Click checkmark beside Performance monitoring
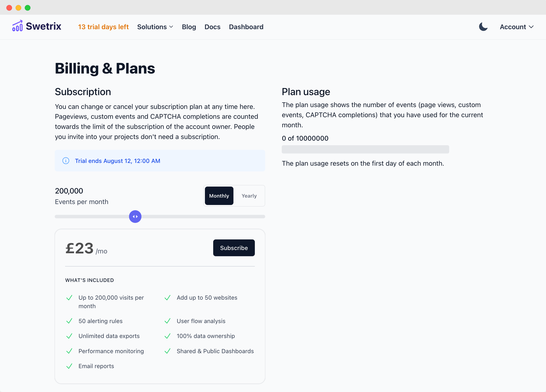This screenshot has width=546, height=392. tap(69, 351)
